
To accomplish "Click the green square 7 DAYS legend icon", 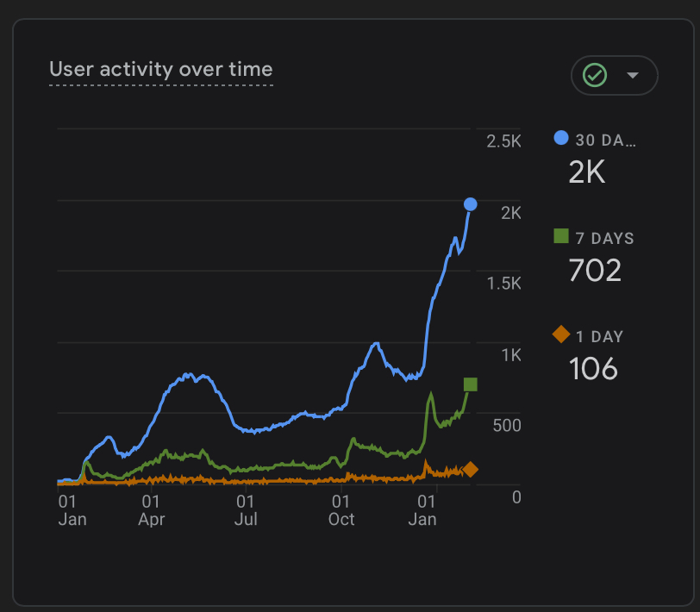I will 561,236.
